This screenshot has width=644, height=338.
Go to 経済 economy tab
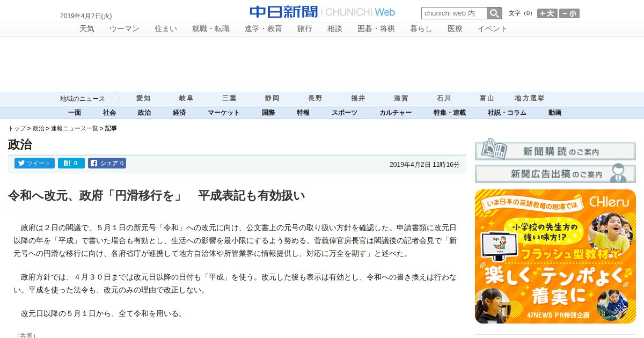pyautogui.click(x=179, y=113)
